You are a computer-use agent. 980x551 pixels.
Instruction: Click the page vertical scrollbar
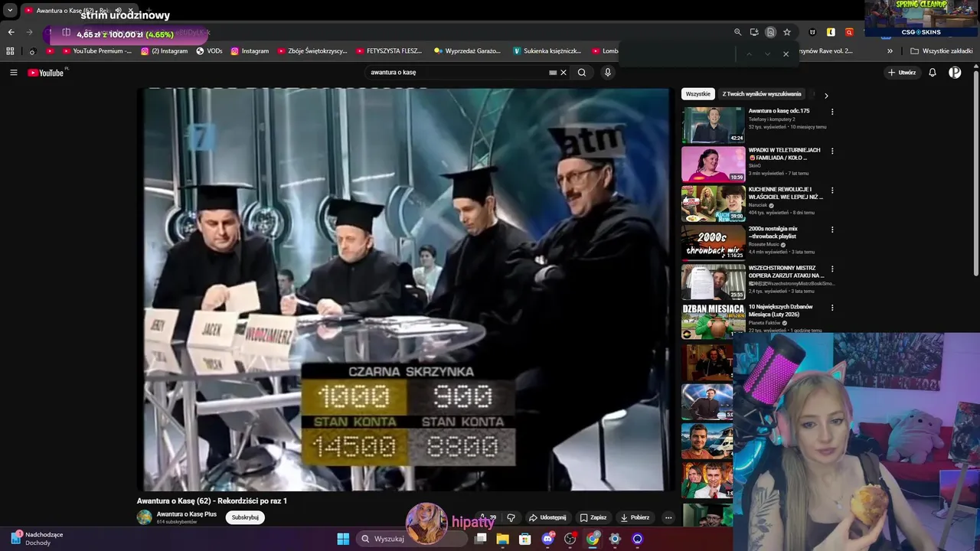point(976,173)
